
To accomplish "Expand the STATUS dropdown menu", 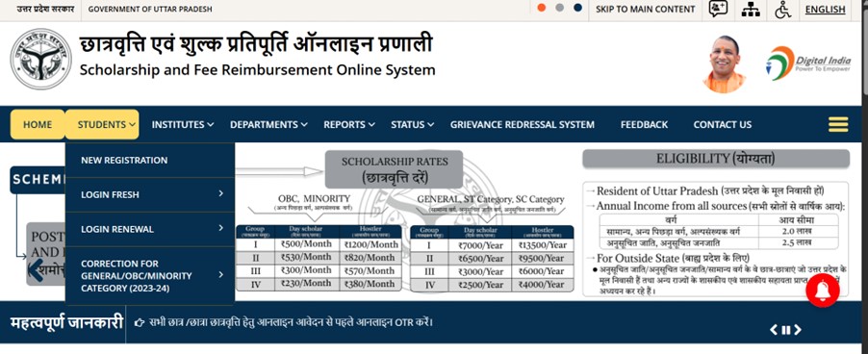I will 413,125.
